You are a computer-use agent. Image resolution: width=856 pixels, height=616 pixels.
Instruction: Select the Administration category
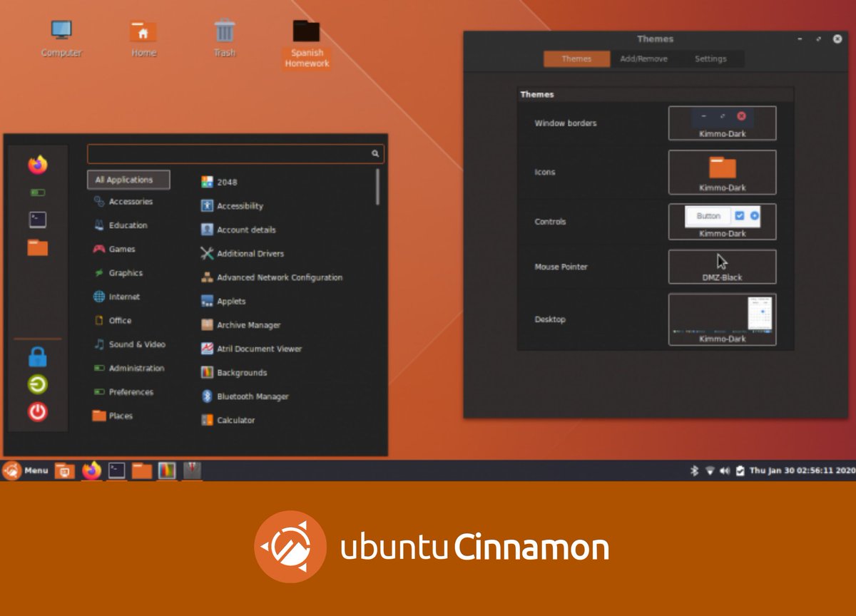tap(128, 368)
